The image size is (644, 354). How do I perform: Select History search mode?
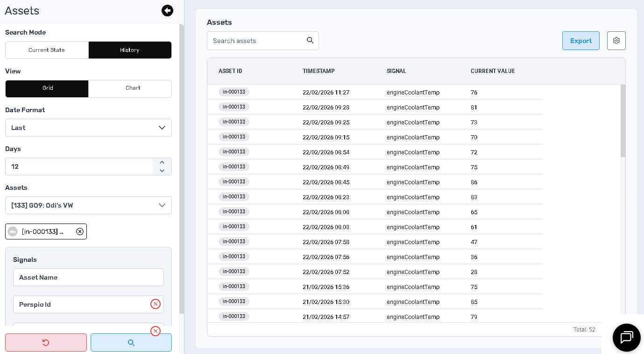130,50
